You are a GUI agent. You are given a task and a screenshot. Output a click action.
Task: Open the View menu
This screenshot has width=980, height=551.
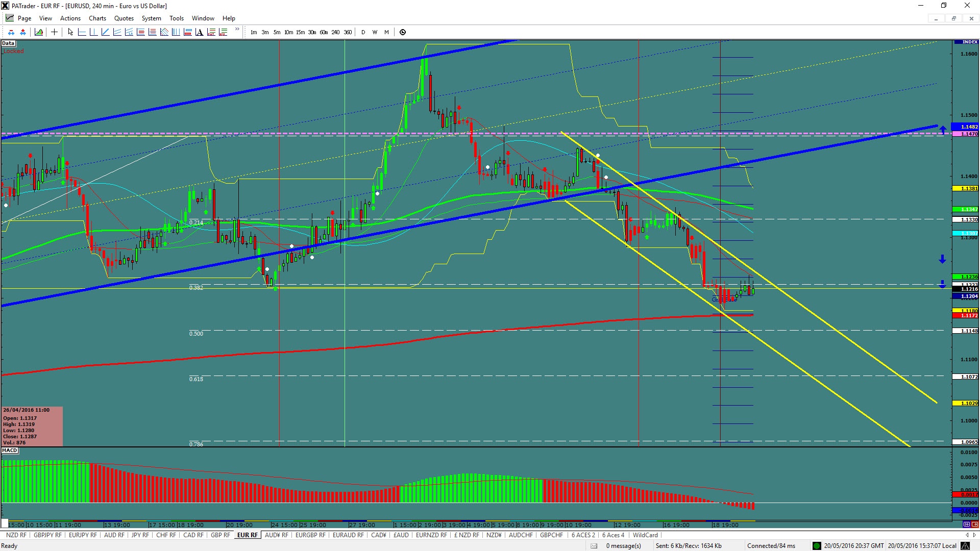45,18
